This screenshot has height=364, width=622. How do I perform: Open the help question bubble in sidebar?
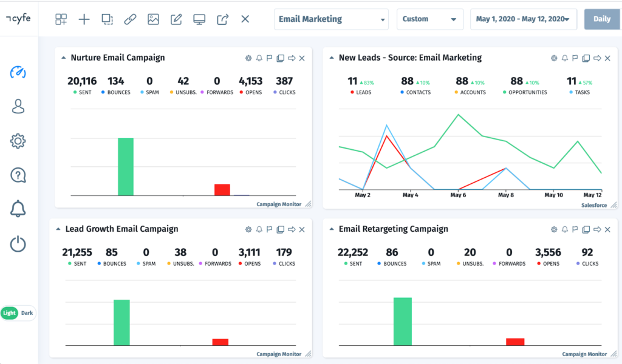pos(18,175)
